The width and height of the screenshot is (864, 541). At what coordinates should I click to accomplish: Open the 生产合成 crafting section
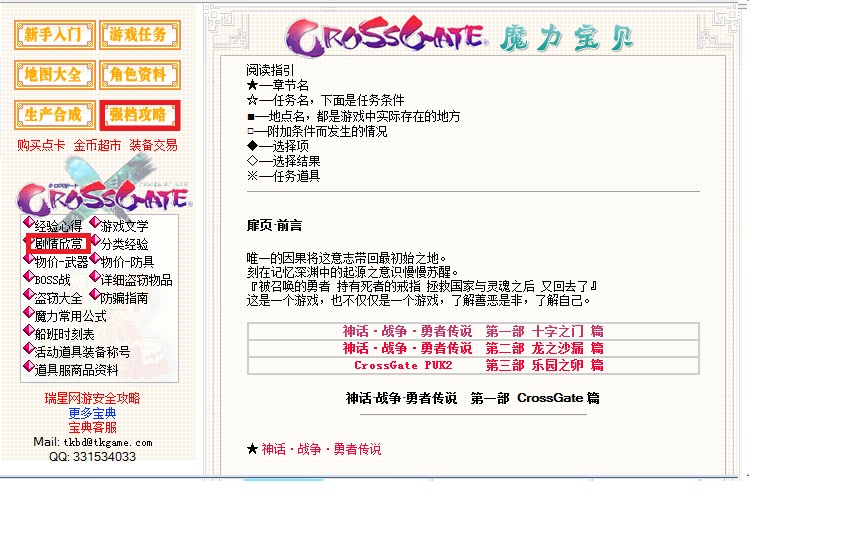[x=55, y=115]
